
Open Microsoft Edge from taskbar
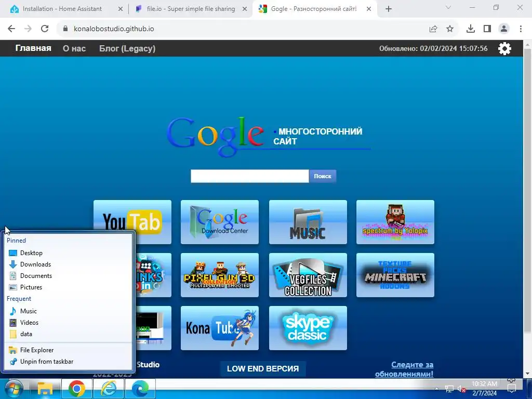pyautogui.click(x=140, y=389)
